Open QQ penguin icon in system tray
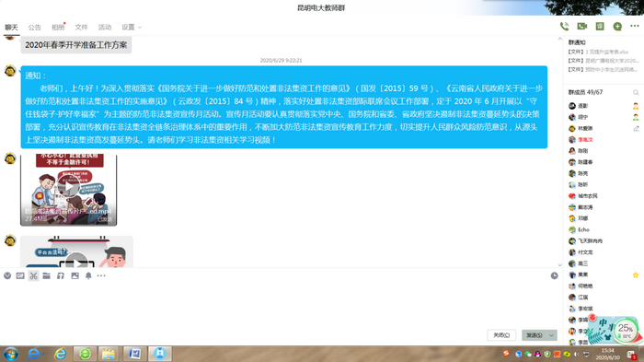 click(537, 354)
